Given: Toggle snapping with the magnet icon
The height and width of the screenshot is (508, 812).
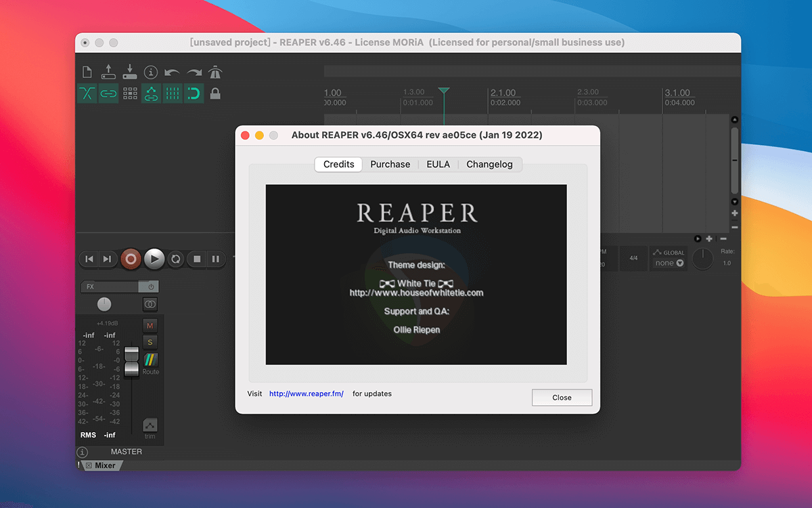Looking at the screenshot, I should point(194,93).
